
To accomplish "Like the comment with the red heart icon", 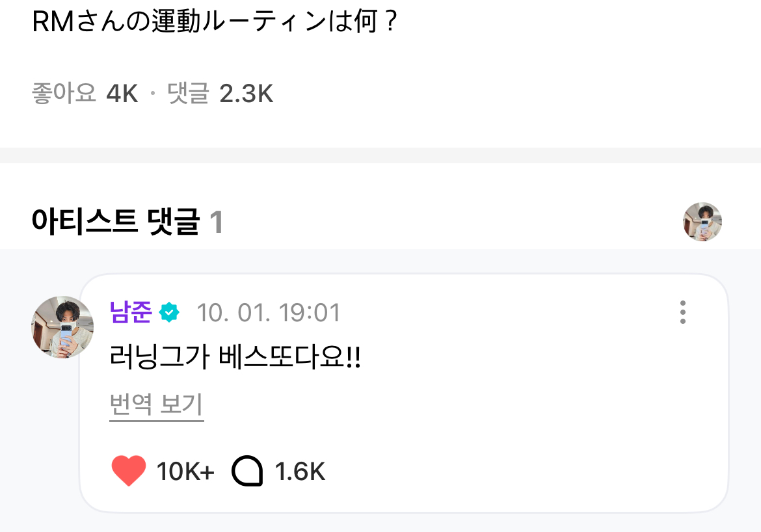I will (129, 471).
